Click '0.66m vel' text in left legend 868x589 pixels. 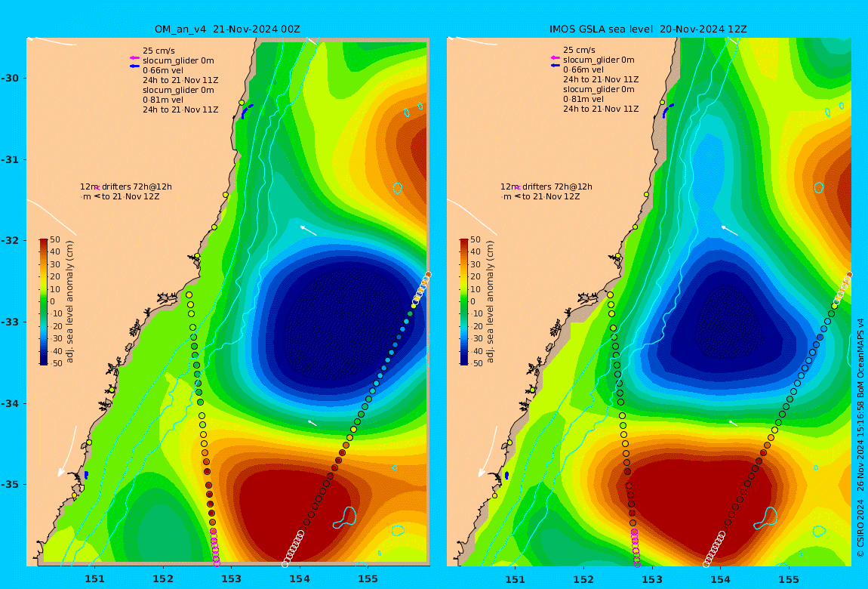163,70
